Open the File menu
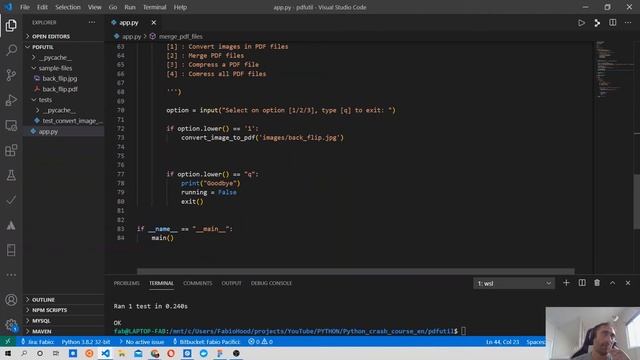This screenshot has width=640, height=360. (25, 7)
